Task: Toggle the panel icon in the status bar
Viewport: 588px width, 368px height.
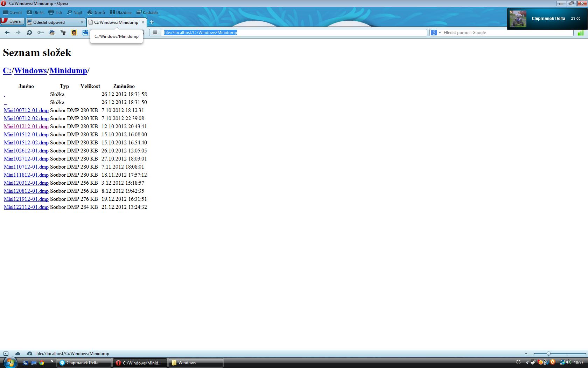Action: pos(6,354)
